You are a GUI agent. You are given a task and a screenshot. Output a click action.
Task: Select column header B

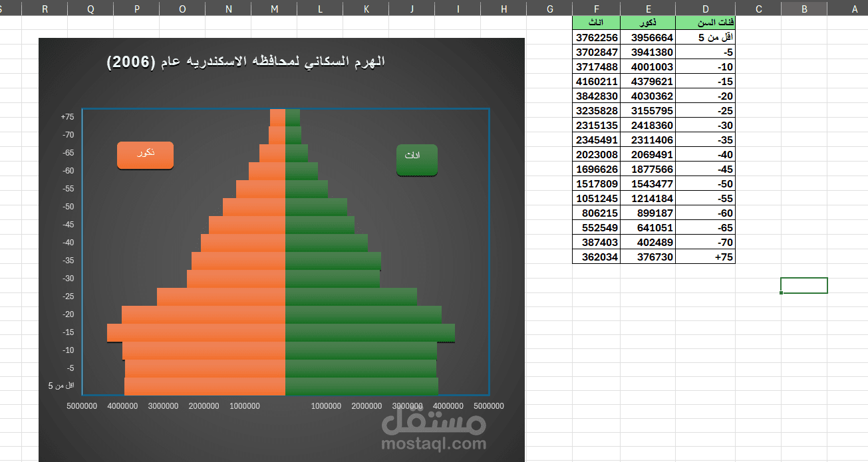[804, 9]
